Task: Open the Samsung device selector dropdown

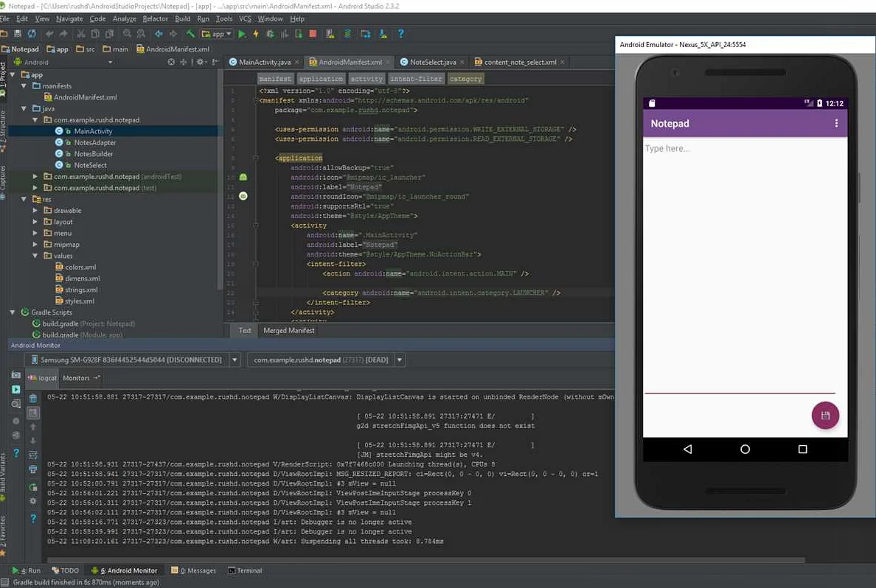Action: [x=235, y=360]
